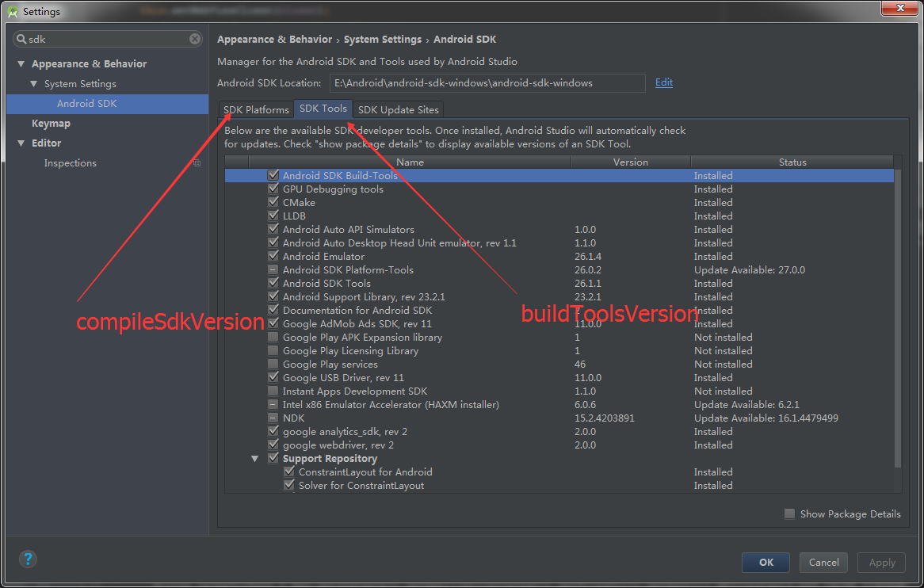
Task: Check Google Play Licensing Library
Action: tap(273, 350)
